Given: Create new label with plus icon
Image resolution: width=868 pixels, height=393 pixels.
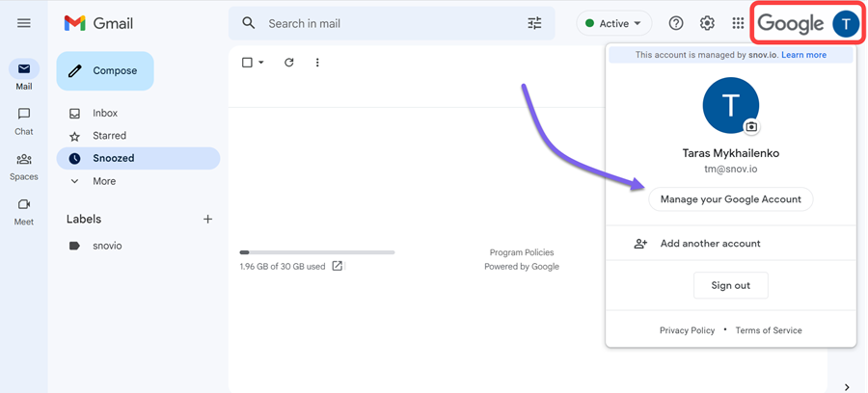Looking at the screenshot, I should click(x=207, y=219).
